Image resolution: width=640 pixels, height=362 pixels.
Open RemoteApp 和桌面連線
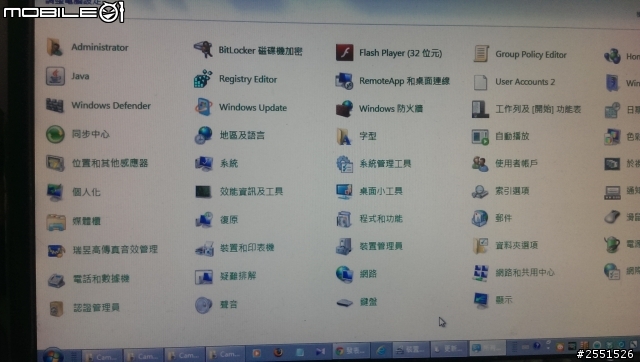[x=392, y=81]
